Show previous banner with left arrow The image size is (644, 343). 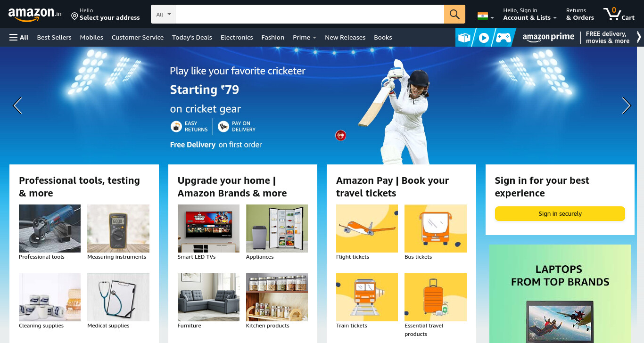coord(17,106)
